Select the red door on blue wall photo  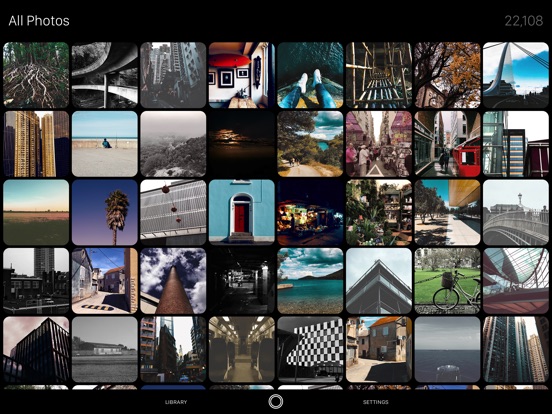tap(242, 212)
